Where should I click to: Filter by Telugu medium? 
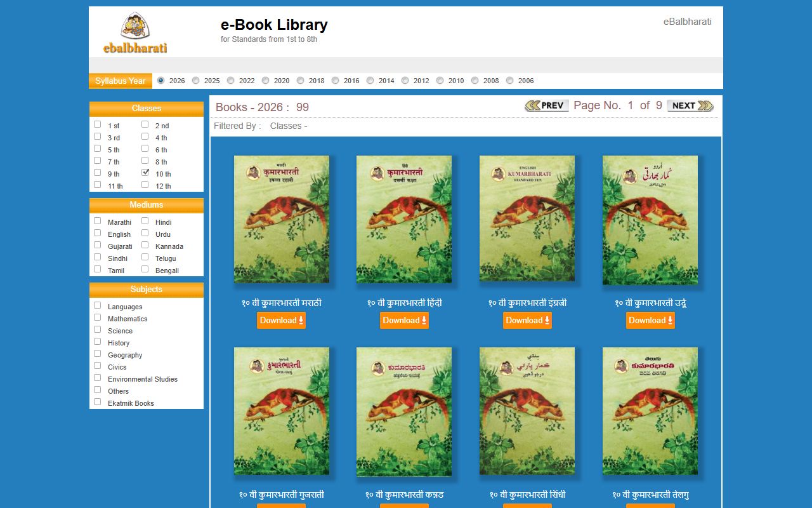coord(145,257)
